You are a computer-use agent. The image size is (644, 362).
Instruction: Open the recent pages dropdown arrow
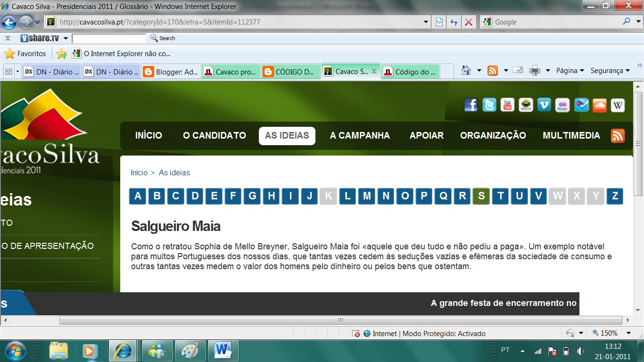pyautogui.click(x=38, y=22)
